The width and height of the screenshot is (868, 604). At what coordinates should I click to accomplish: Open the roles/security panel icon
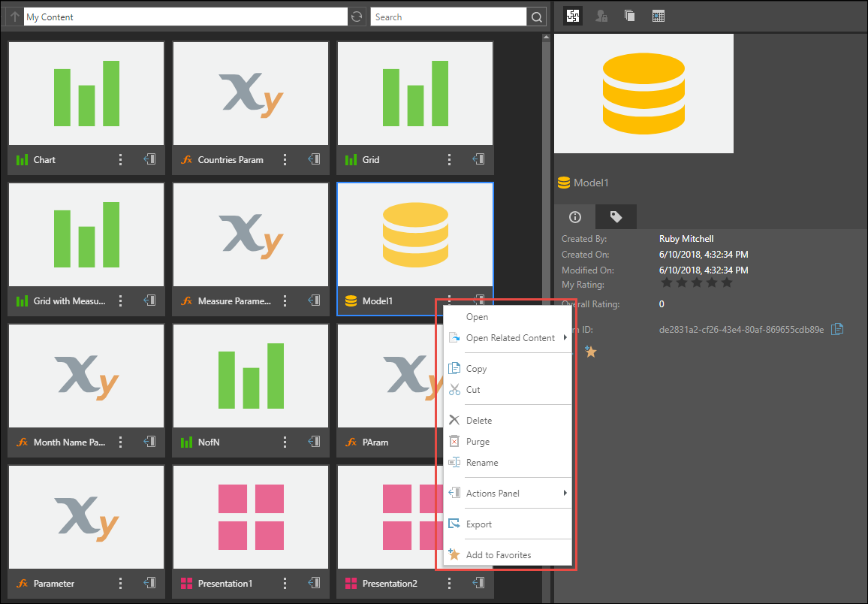point(601,16)
